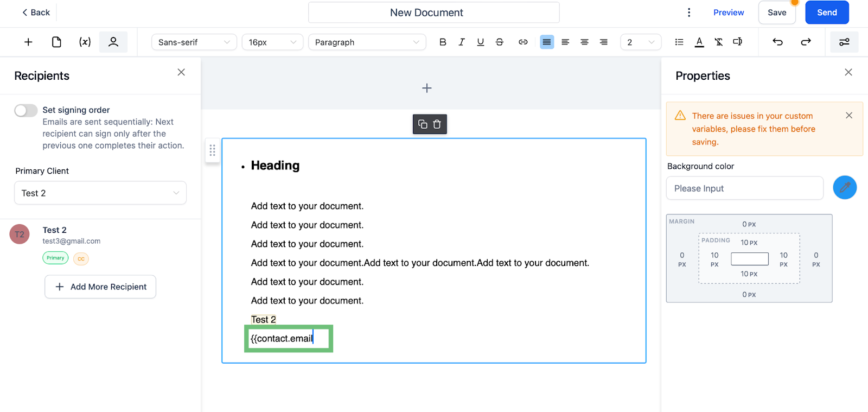Open the three-dot more options menu
Image resolution: width=868 pixels, height=412 pixels.
tap(689, 12)
